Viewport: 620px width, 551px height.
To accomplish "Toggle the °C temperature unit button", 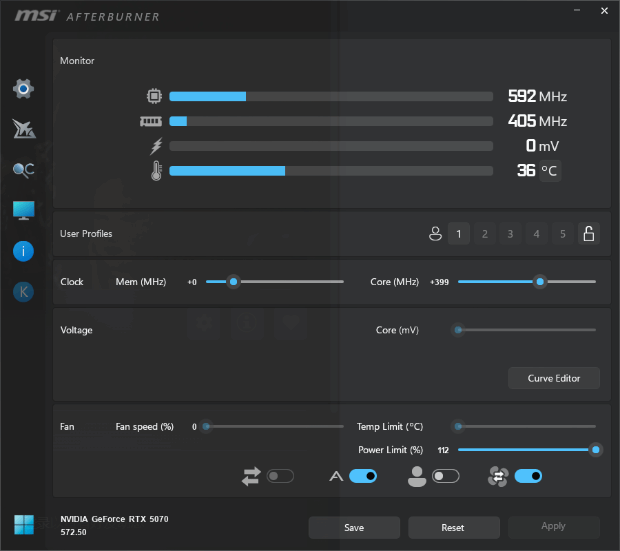I will point(550,171).
